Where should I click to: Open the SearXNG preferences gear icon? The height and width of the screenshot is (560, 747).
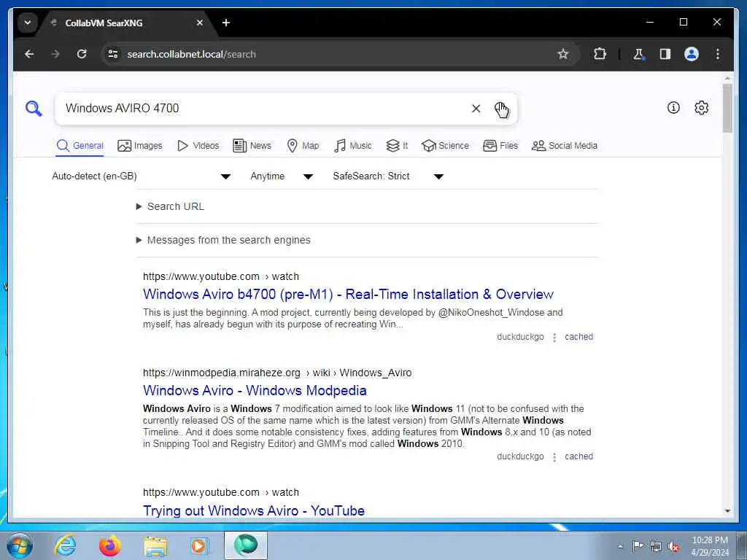(701, 108)
